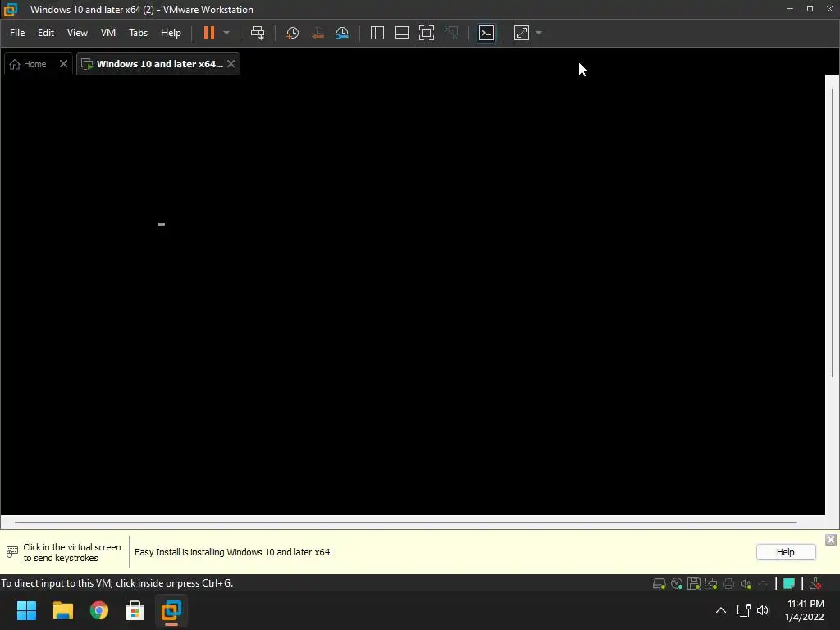This screenshot has height=630, width=840.
Task: Click the Help button in Easy Install bar
Action: pyautogui.click(x=786, y=552)
